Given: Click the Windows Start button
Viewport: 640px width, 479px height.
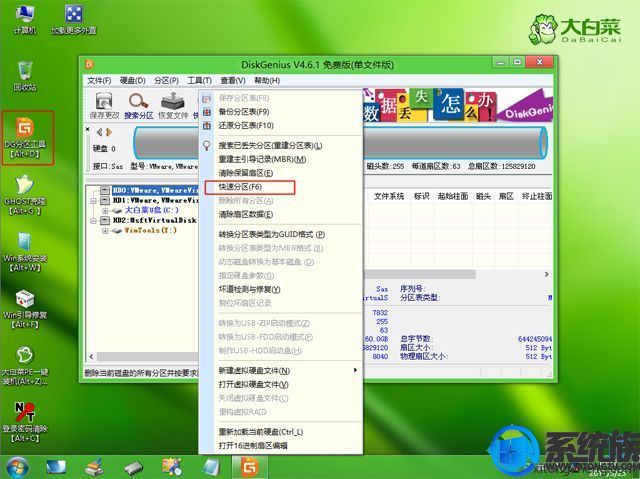Looking at the screenshot, I should (x=16, y=468).
